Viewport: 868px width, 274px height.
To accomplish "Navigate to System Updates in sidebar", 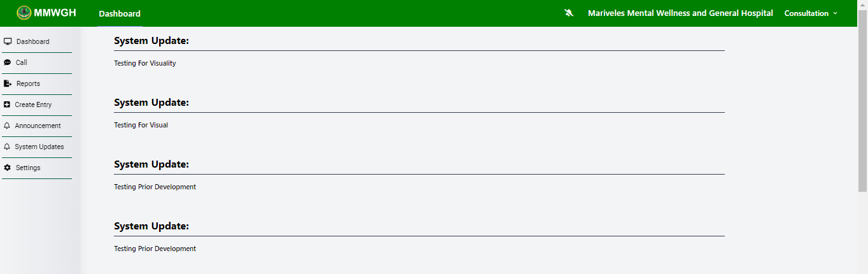I will pos(39,147).
